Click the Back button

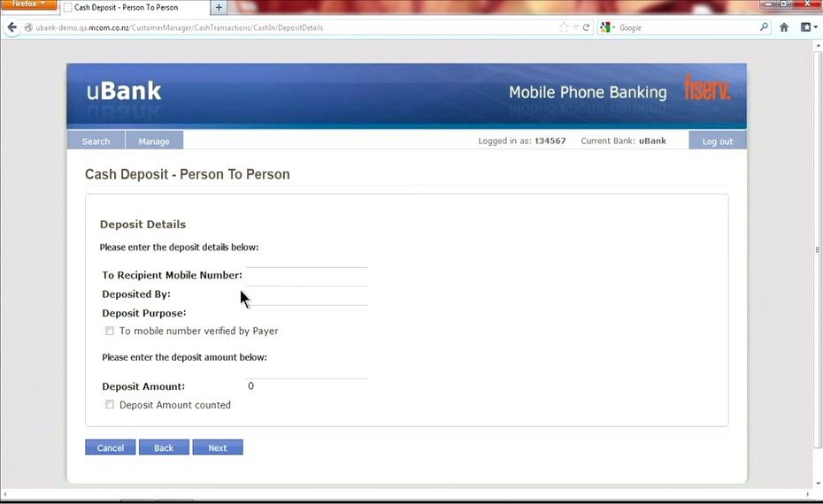(164, 447)
